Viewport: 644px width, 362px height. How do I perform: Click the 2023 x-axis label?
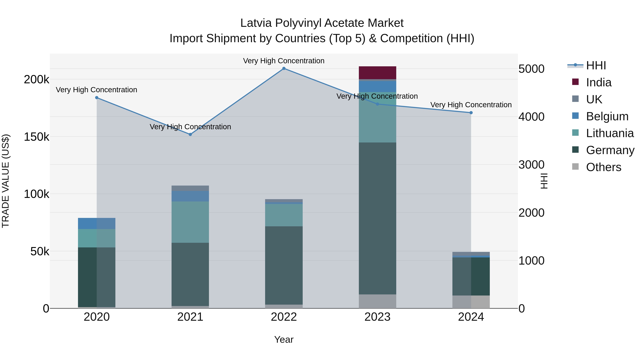[x=377, y=317]
